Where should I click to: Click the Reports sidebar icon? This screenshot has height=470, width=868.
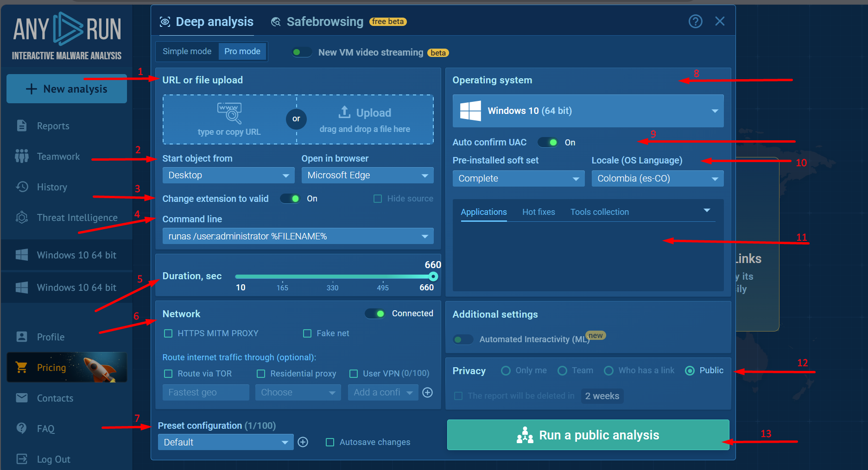[22, 125]
